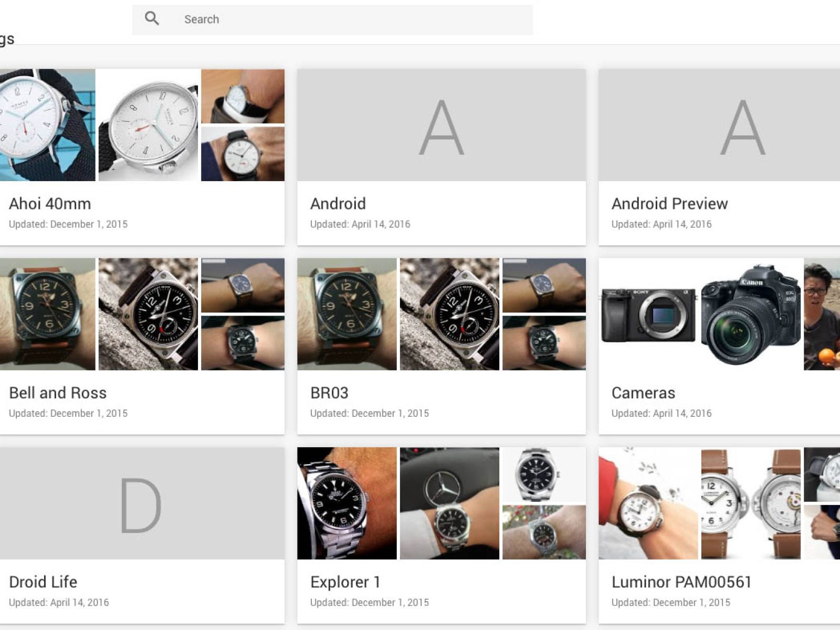This screenshot has height=630, width=840.
Task: Open the Droid Life collection title
Action: click(x=43, y=582)
